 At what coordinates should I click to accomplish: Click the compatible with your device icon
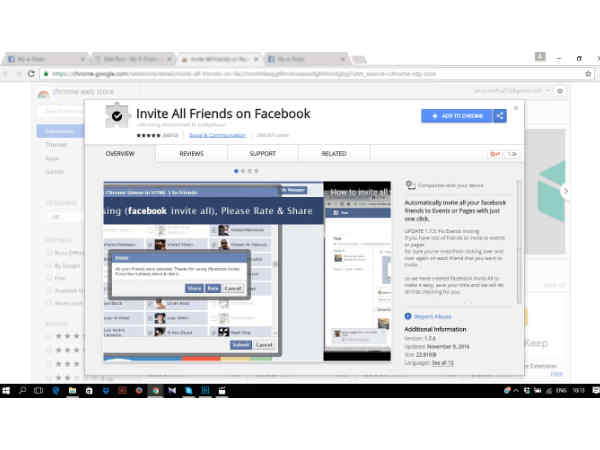click(x=410, y=185)
